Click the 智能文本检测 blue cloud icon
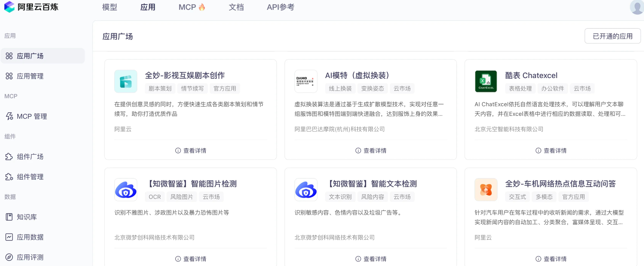This screenshot has width=644, height=266. tap(306, 190)
